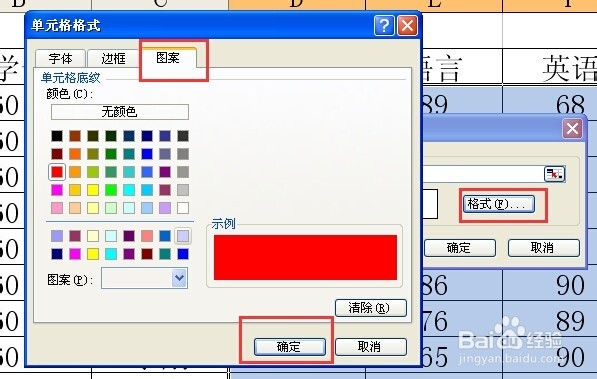
Task: Open the help question-mark button in title bar
Action: [384, 26]
